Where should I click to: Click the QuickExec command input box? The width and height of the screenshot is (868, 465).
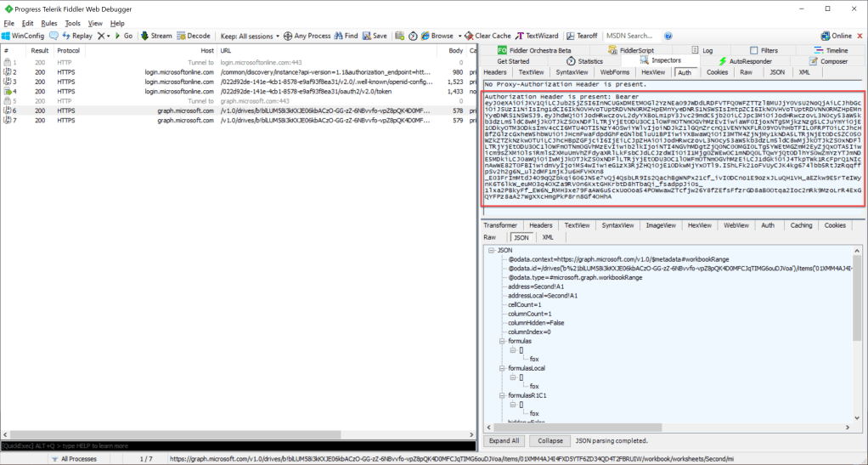[238, 446]
